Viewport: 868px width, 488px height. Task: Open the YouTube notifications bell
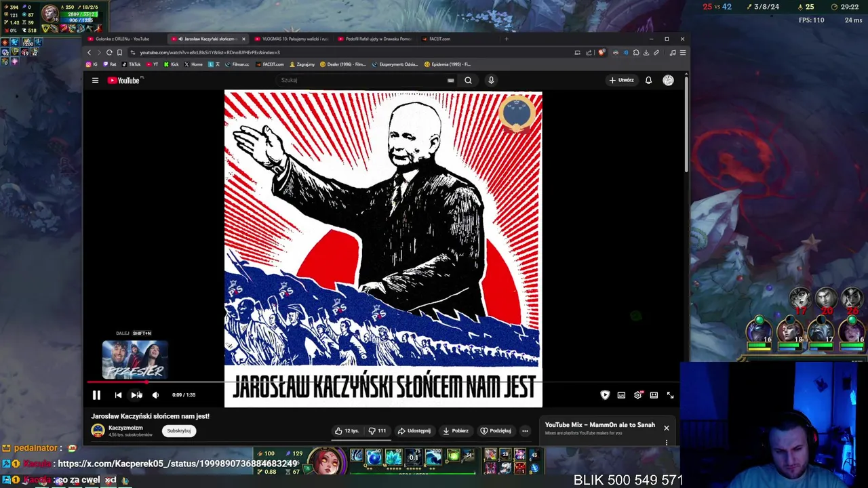coord(648,80)
